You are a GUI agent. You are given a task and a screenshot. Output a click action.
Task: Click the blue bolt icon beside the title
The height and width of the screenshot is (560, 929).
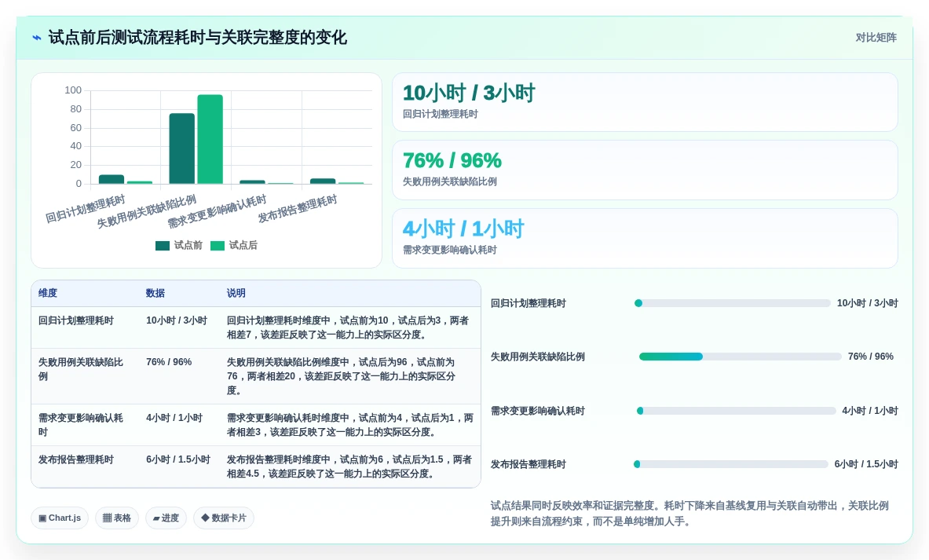click(37, 38)
